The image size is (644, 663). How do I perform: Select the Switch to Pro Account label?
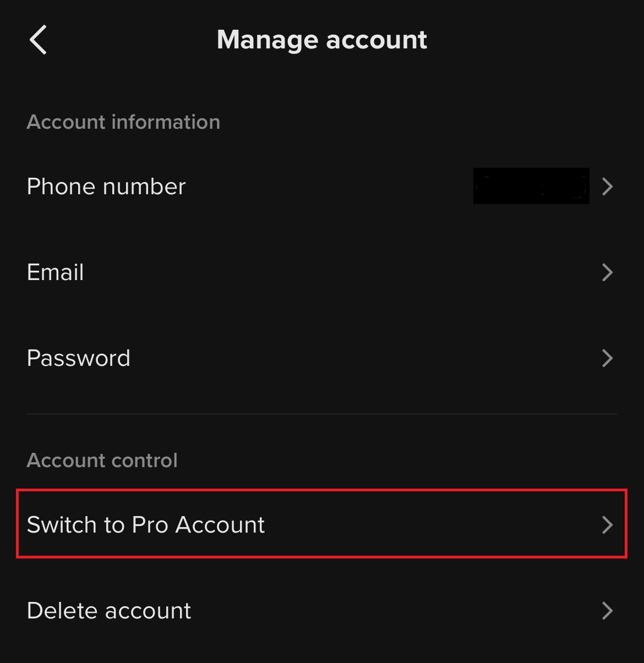(x=146, y=525)
